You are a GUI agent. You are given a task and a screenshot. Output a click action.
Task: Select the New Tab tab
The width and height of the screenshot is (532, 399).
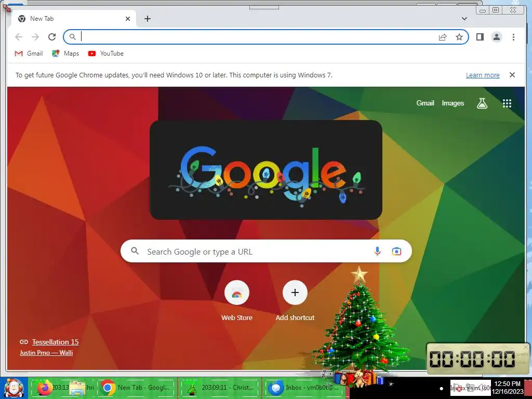74,19
